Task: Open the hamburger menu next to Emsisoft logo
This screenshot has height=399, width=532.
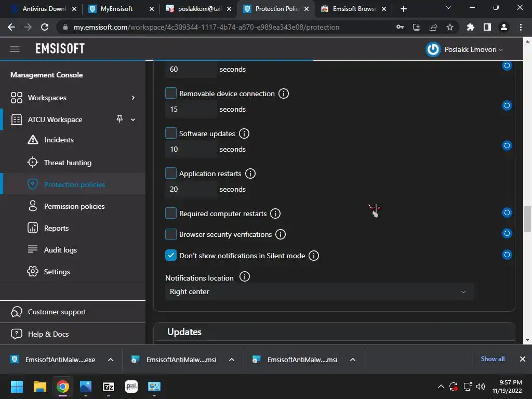Action: click(15, 49)
